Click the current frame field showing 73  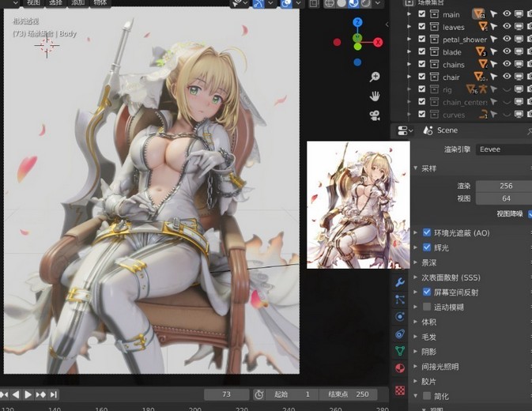tap(227, 394)
